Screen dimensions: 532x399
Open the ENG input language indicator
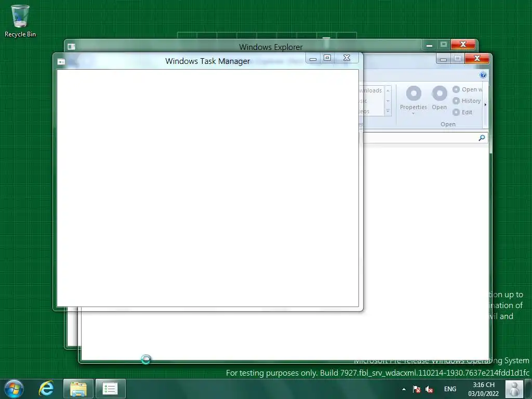[450, 389]
